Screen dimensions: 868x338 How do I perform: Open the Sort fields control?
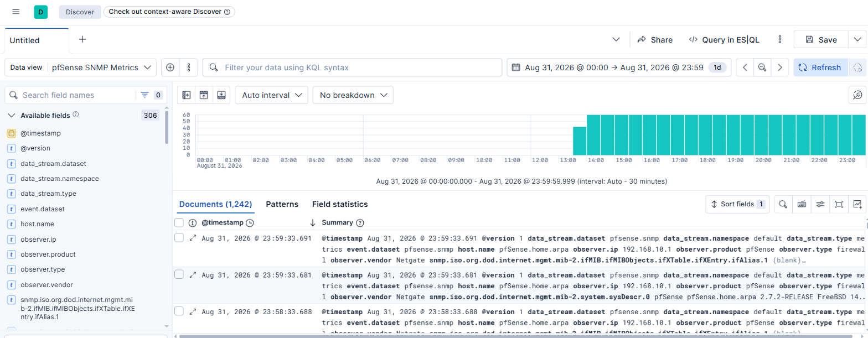pos(738,204)
